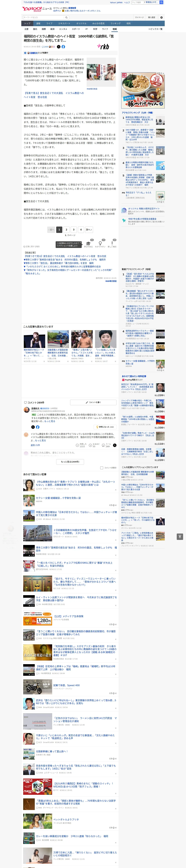Select the IT category
186x868 pixels.
click(x=86, y=29)
